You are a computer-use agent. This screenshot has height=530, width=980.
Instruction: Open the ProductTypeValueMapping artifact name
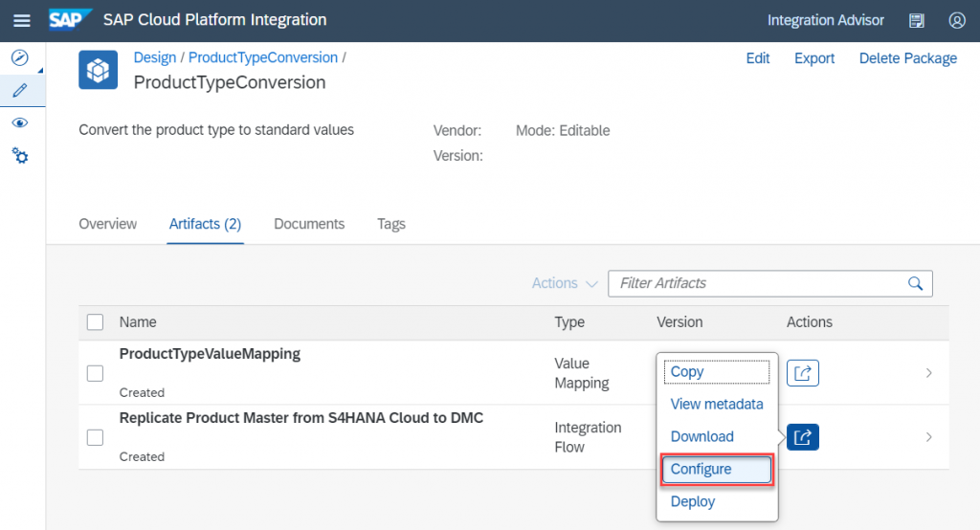click(210, 354)
